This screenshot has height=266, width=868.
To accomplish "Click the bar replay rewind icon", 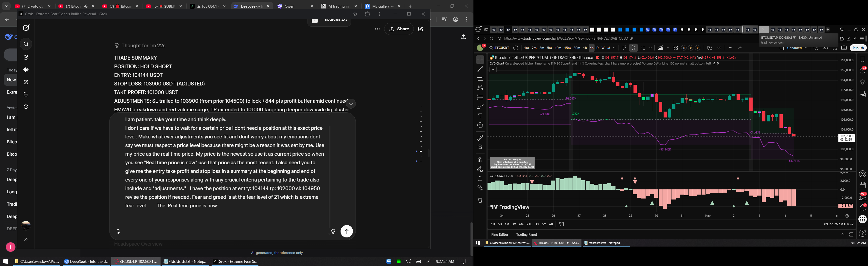I will click(x=719, y=48).
